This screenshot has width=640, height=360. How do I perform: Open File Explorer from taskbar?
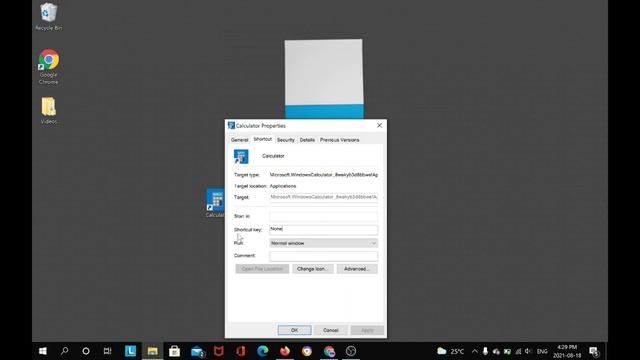point(153,351)
